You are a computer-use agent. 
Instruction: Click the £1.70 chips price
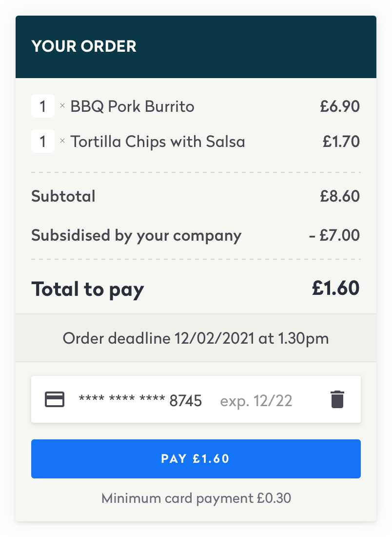coord(341,142)
